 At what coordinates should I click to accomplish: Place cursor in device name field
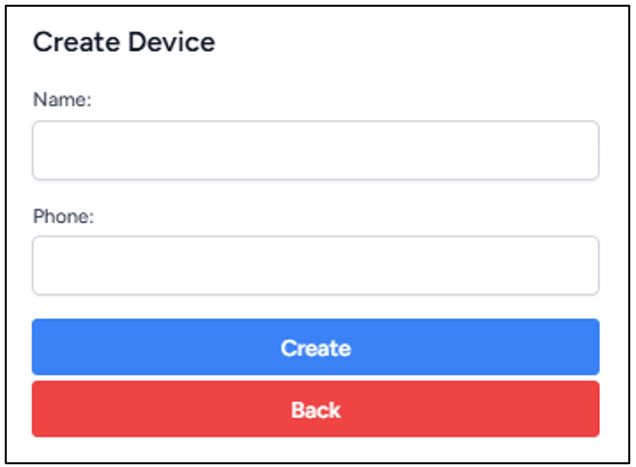pos(316,150)
